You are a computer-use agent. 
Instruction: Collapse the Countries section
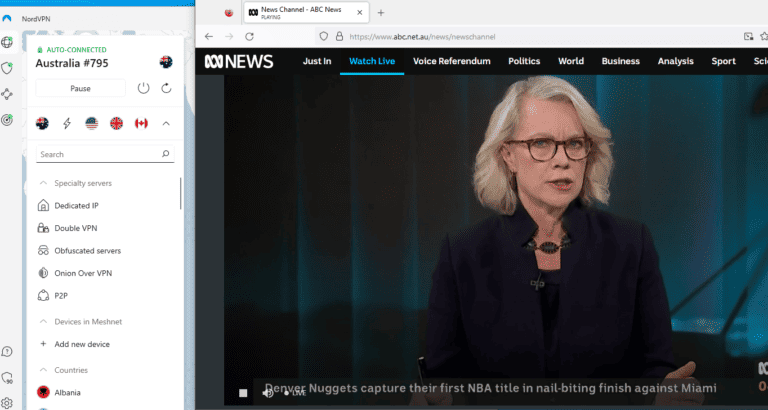[x=43, y=370]
